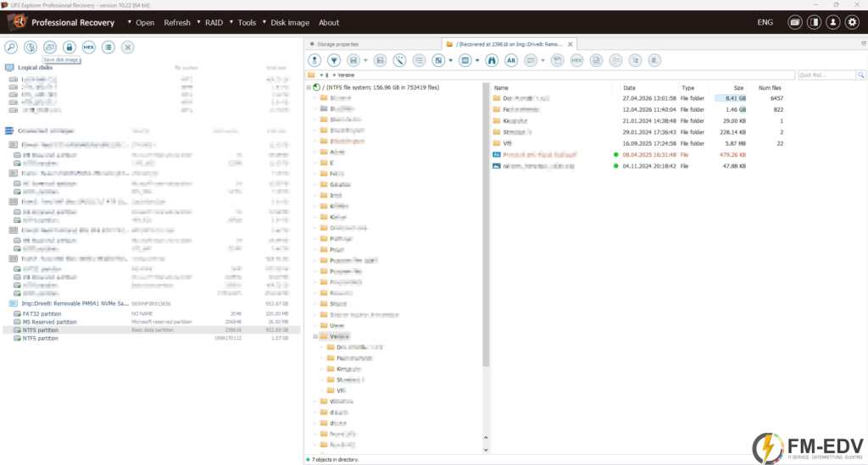Switch to the Storage properties tab
Screen dimensions: 868x465
click(337, 44)
